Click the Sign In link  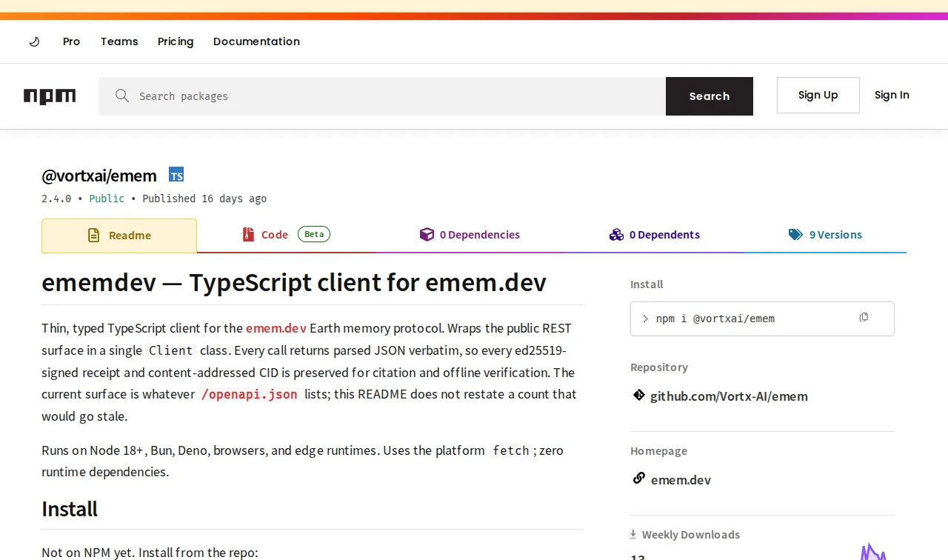click(x=892, y=95)
